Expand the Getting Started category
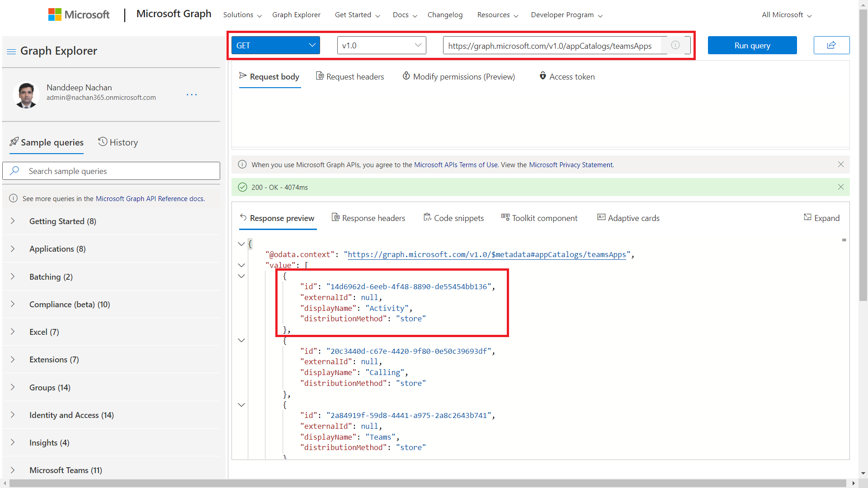This screenshot has width=868, height=488. pos(13,221)
